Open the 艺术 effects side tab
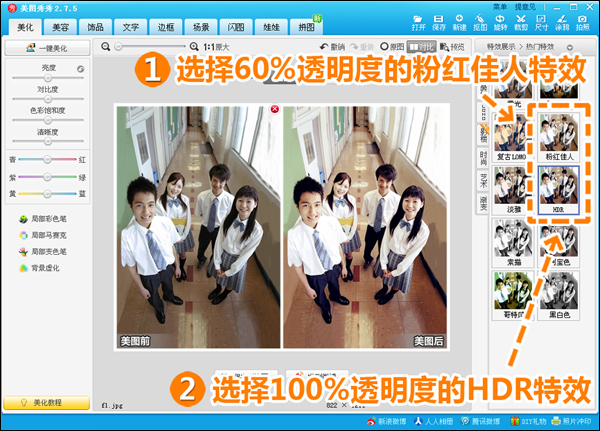The image size is (600, 431). coord(483,180)
